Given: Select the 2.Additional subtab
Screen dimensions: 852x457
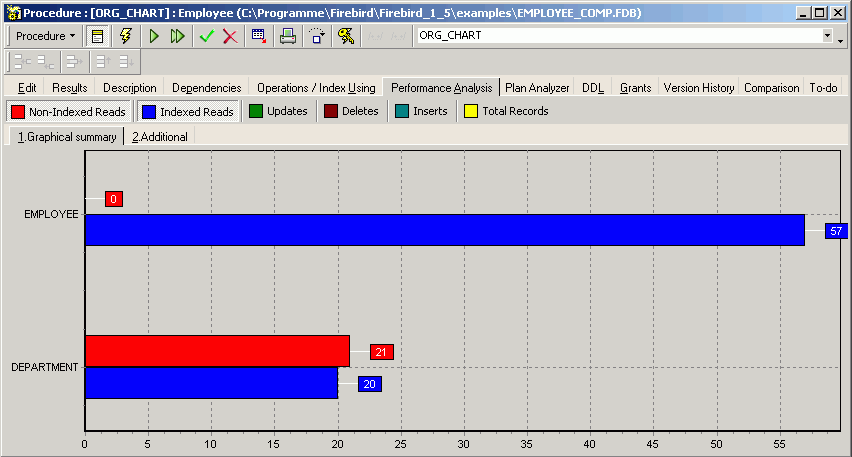Looking at the screenshot, I should (160, 137).
